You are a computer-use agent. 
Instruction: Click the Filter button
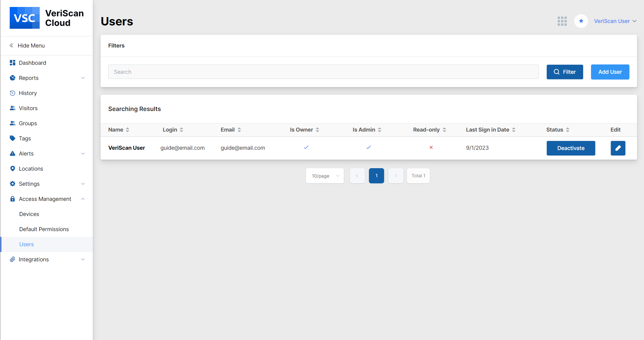click(x=565, y=72)
